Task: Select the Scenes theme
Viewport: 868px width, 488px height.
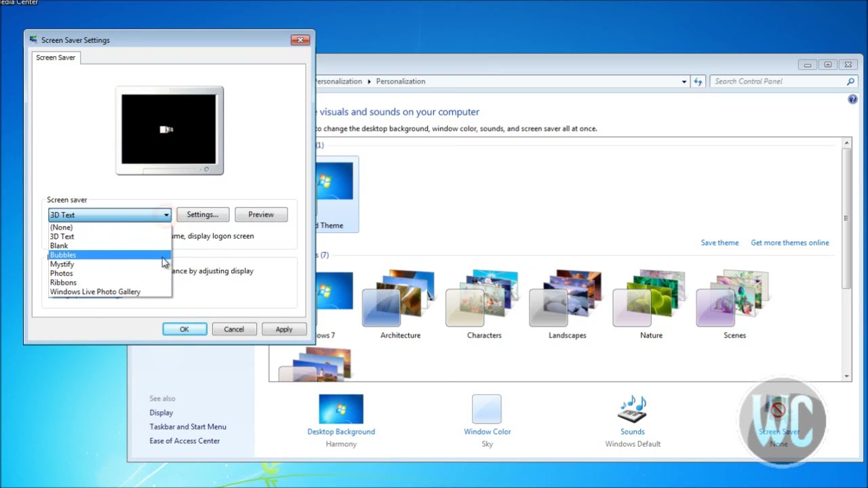Action: tap(734, 305)
